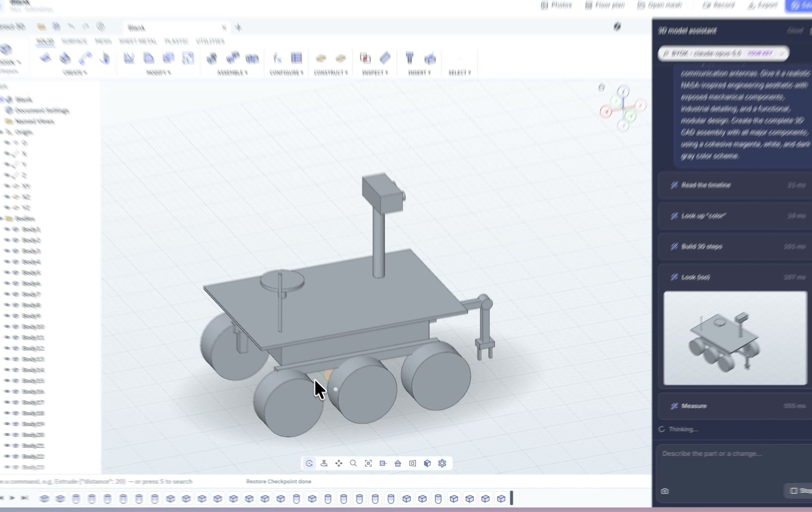Click the Export button
The width and height of the screenshot is (812, 512).
762,5
